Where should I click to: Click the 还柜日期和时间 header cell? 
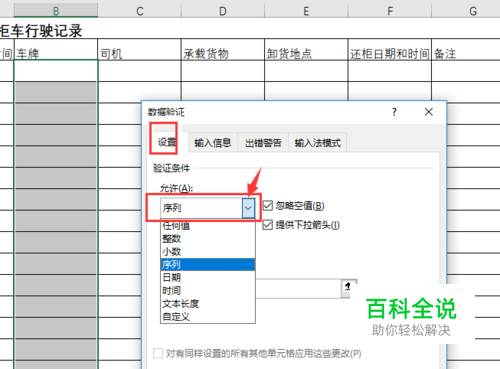pyautogui.click(x=390, y=50)
